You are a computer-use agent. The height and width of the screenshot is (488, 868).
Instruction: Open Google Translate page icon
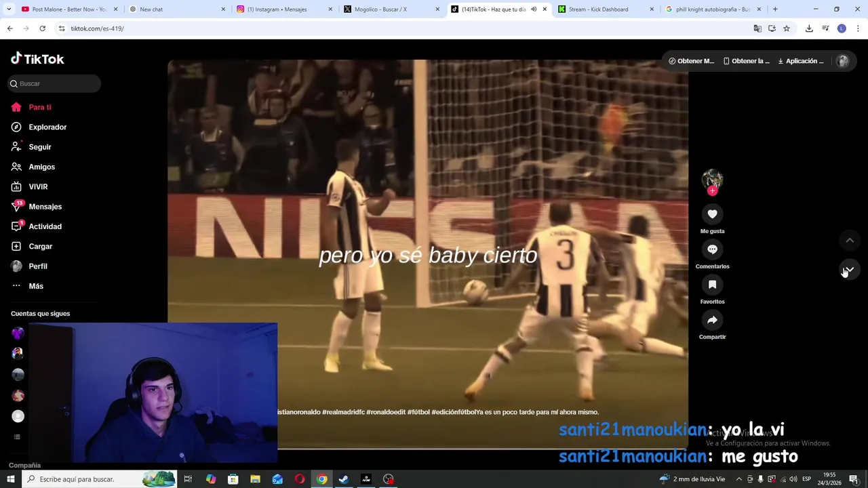pyautogui.click(x=757, y=28)
